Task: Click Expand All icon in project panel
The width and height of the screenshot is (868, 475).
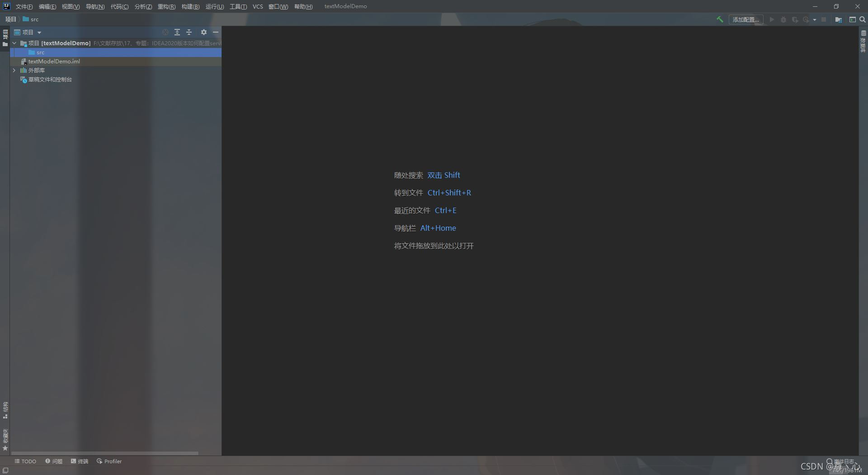Action: pyautogui.click(x=177, y=32)
